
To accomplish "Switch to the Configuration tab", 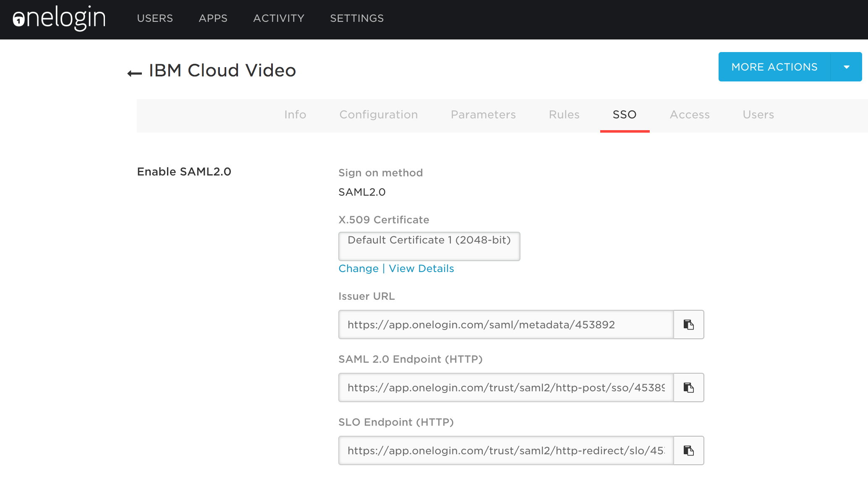I will pyautogui.click(x=379, y=115).
